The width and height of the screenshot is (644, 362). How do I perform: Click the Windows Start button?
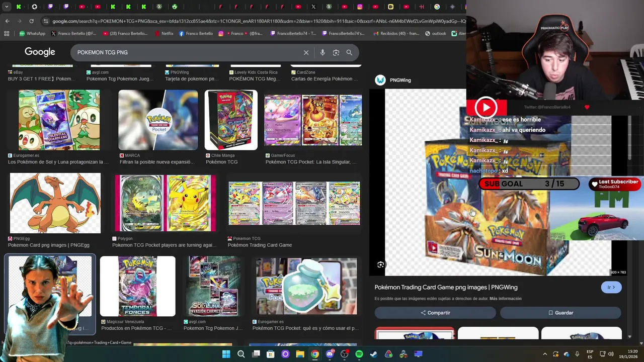[226, 354]
